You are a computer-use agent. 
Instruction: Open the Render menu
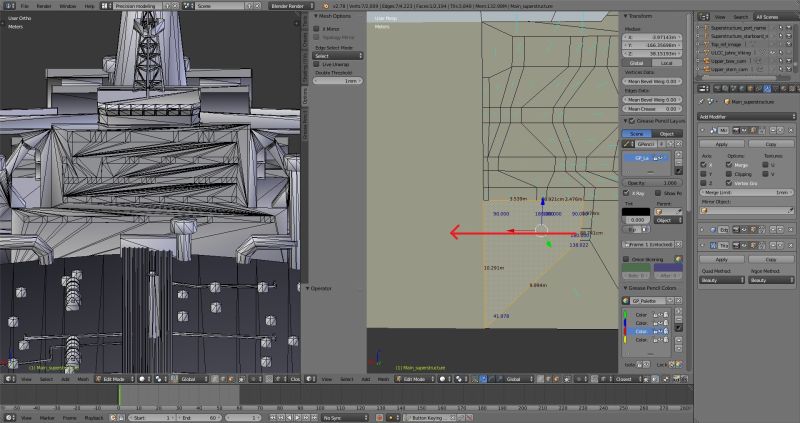click(x=44, y=6)
